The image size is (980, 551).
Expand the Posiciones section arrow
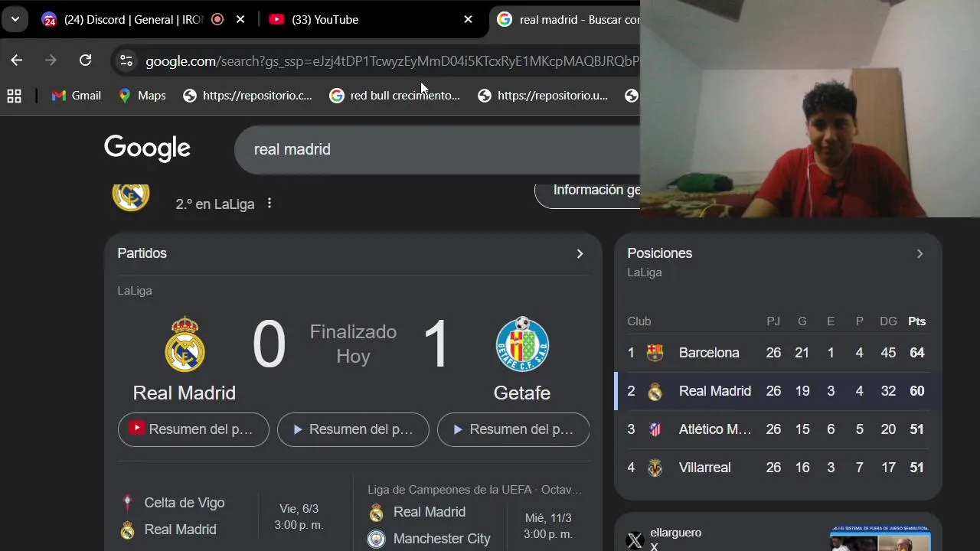[x=920, y=253]
